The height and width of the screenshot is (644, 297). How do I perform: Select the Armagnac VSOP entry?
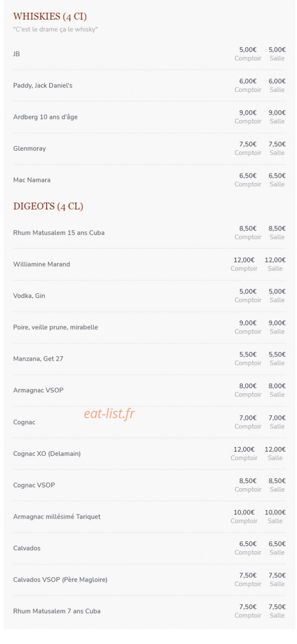38,390
